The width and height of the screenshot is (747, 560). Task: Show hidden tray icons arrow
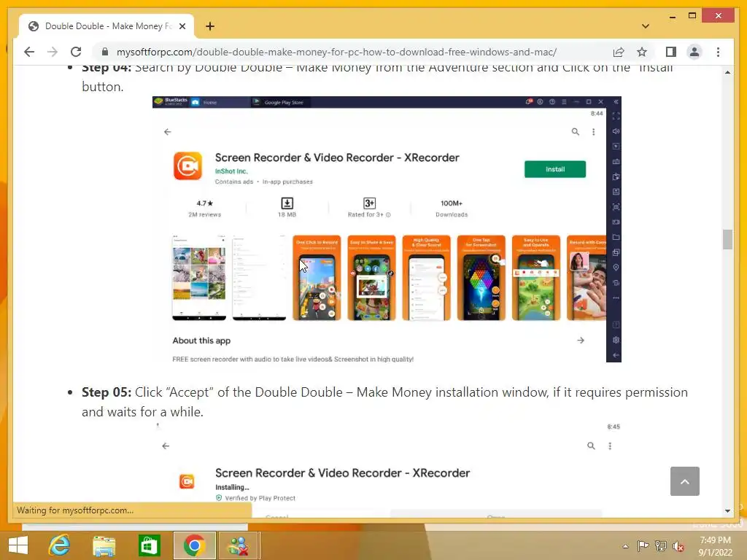click(x=625, y=546)
